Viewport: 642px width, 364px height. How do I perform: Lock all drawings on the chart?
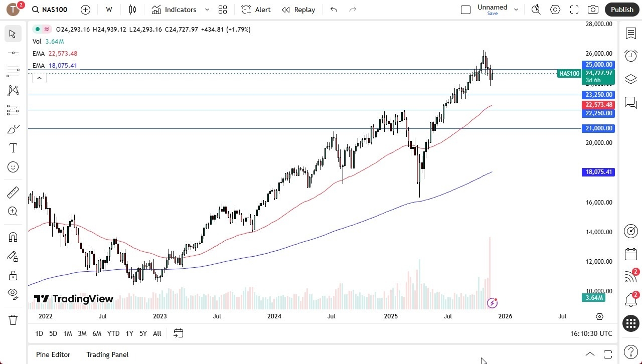(x=13, y=275)
